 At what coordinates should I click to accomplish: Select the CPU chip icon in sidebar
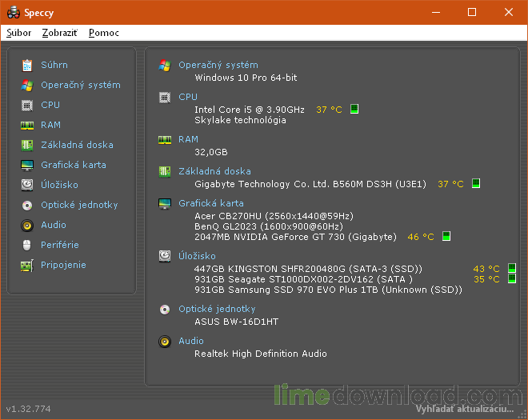(x=26, y=105)
